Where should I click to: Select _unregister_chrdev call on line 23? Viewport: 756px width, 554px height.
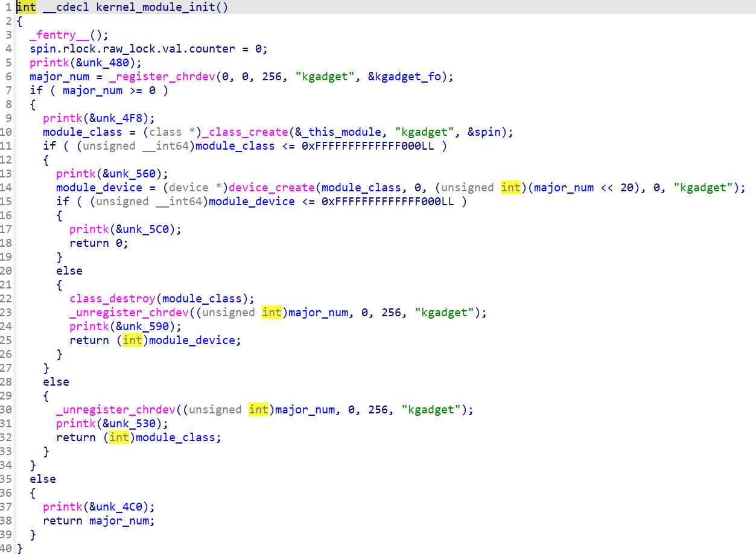129,313
